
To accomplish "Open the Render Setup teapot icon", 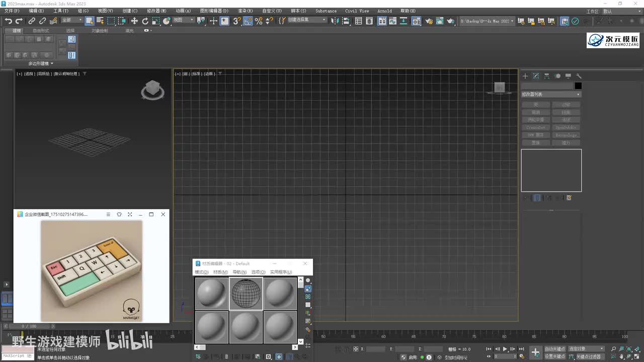I will [x=429, y=21].
